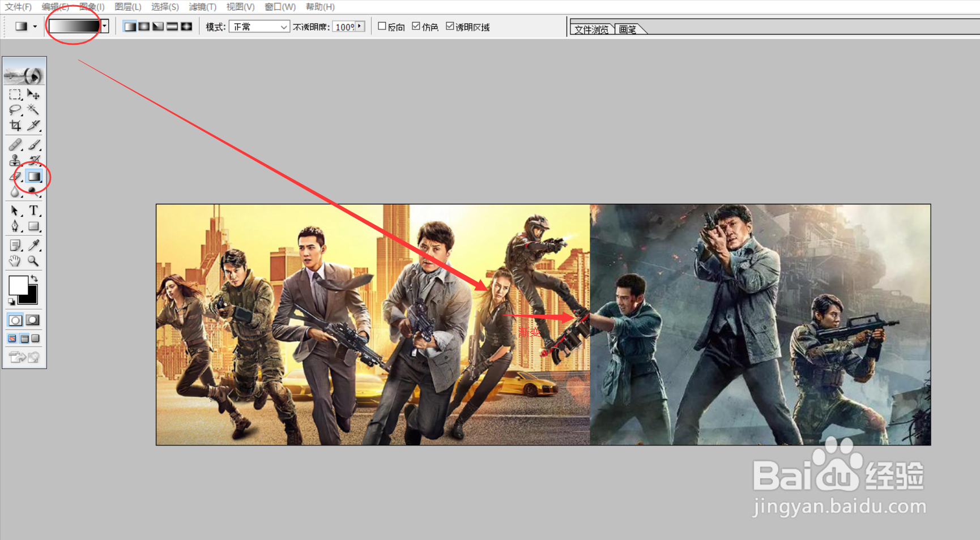Open the 图像(I) menu
Image resolution: width=980 pixels, height=540 pixels.
click(x=92, y=7)
